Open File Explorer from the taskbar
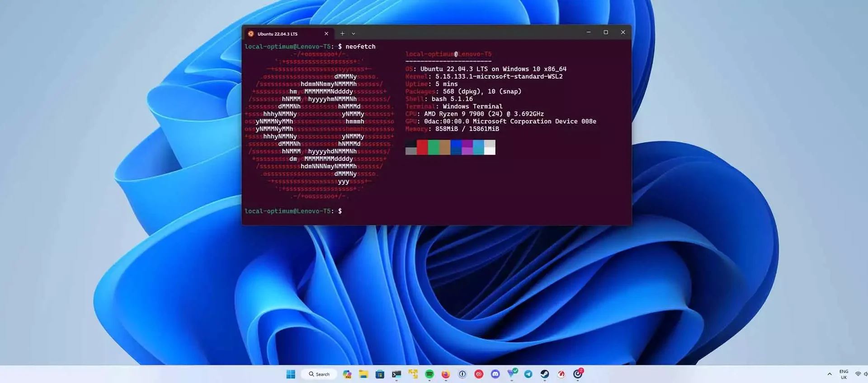 [x=363, y=374]
